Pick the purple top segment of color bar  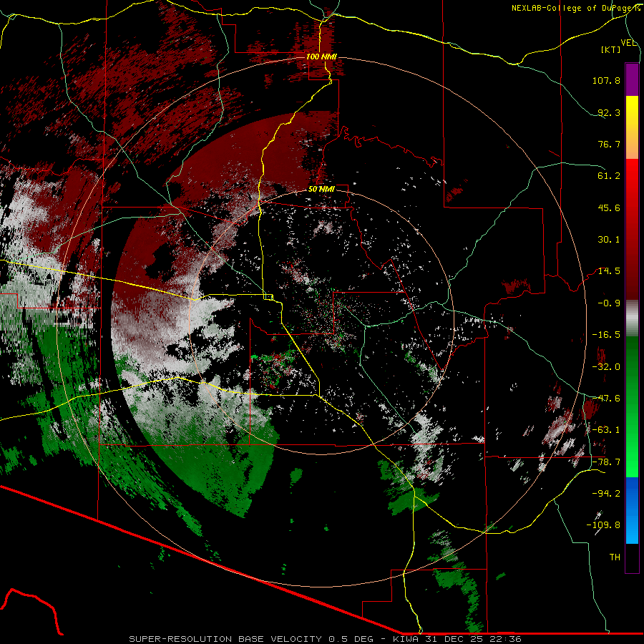(x=632, y=79)
